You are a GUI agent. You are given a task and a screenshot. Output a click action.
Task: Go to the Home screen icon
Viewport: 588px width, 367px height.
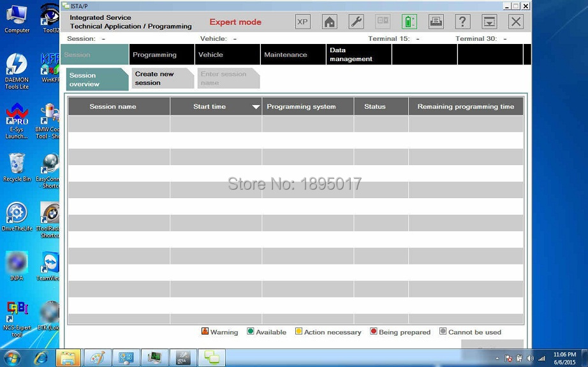[x=329, y=22]
